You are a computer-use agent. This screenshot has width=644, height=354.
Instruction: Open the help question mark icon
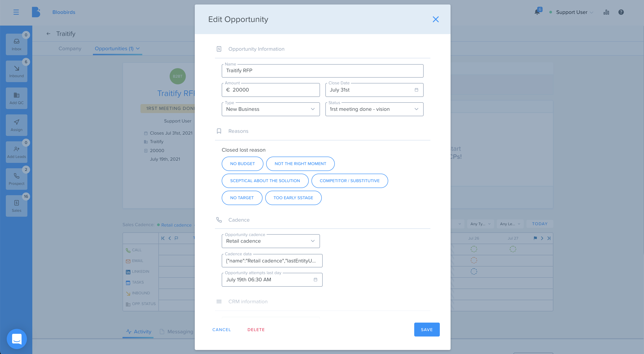621,12
